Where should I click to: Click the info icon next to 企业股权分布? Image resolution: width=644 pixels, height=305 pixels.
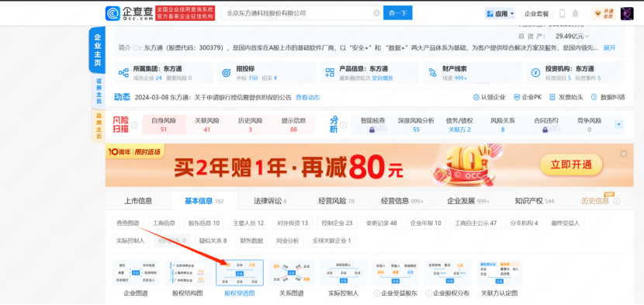pos(428,293)
